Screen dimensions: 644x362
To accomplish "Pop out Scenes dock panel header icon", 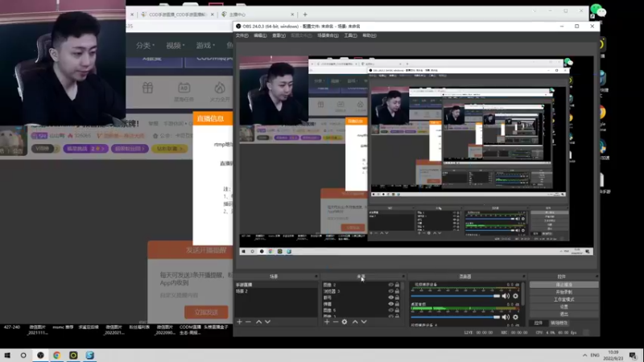I will [x=316, y=276].
